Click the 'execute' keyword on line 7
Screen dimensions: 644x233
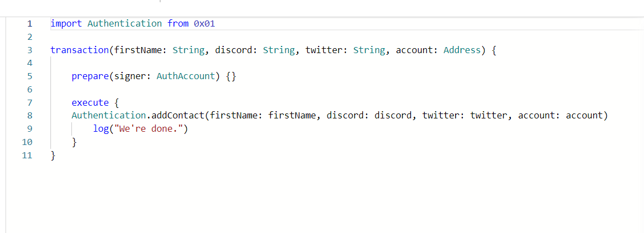click(91, 103)
